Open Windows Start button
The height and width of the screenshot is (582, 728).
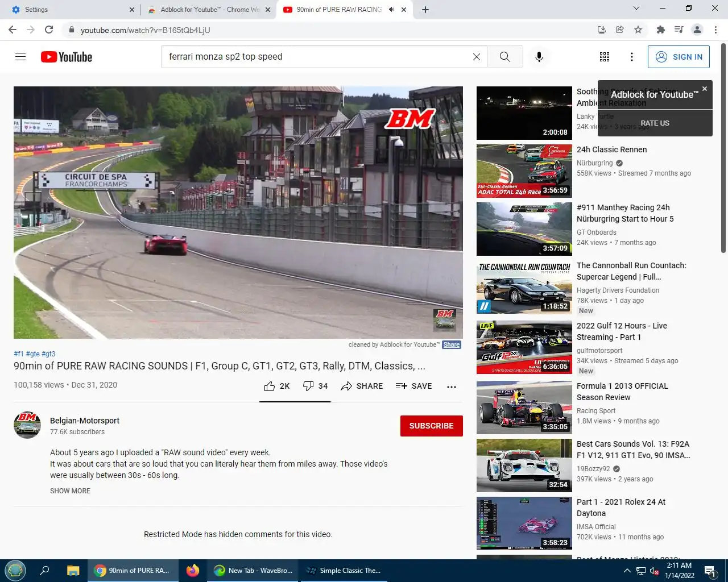[x=15, y=571]
